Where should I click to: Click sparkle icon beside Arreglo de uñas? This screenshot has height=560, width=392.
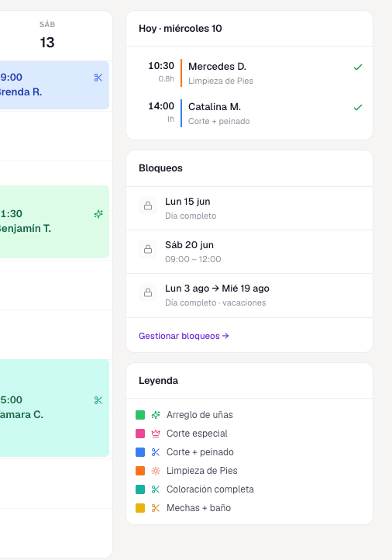pos(156,415)
